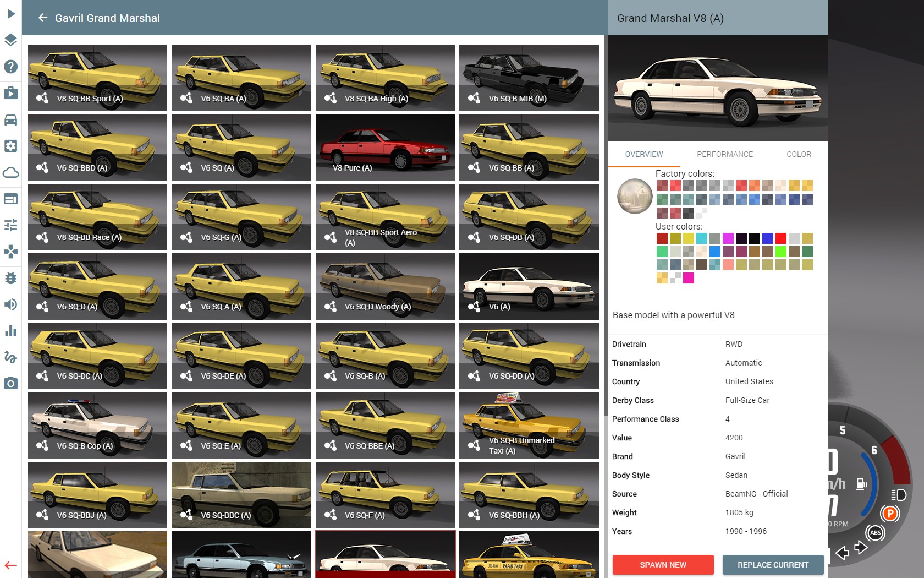Choose the V6 SQ-BBC (A) thumbnail
The image size is (924, 578).
point(241,495)
